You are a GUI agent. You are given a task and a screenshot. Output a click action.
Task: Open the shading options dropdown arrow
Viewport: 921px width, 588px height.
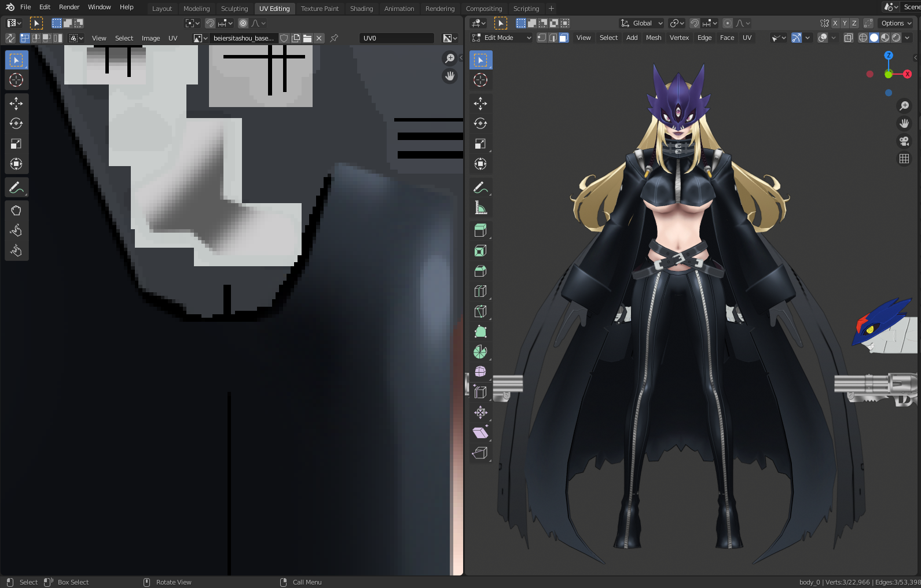click(x=908, y=38)
